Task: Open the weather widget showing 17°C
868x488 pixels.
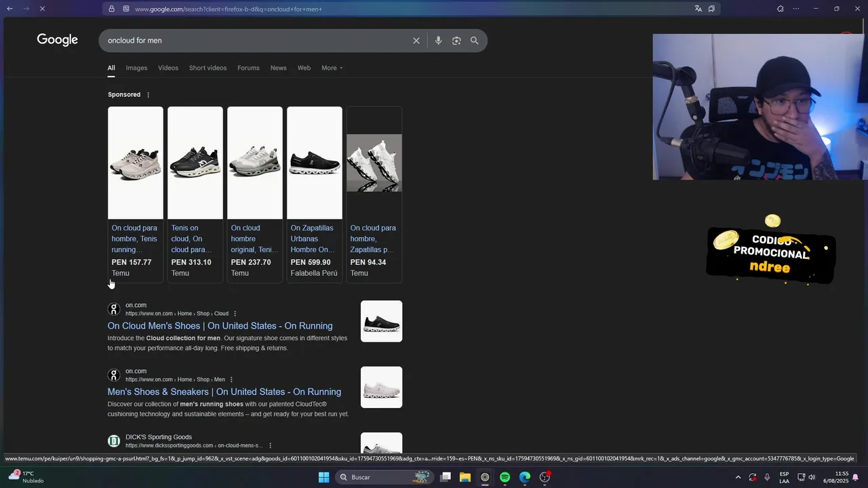Action: click(26, 477)
